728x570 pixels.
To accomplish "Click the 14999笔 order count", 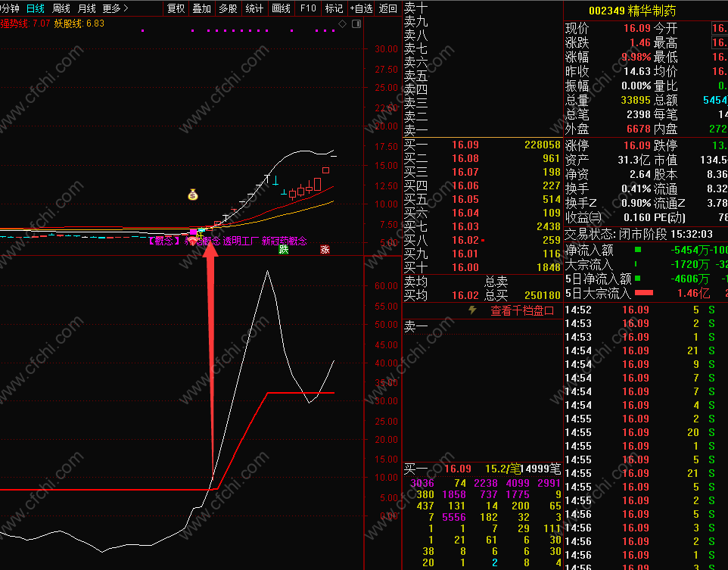I will click(540, 469).
